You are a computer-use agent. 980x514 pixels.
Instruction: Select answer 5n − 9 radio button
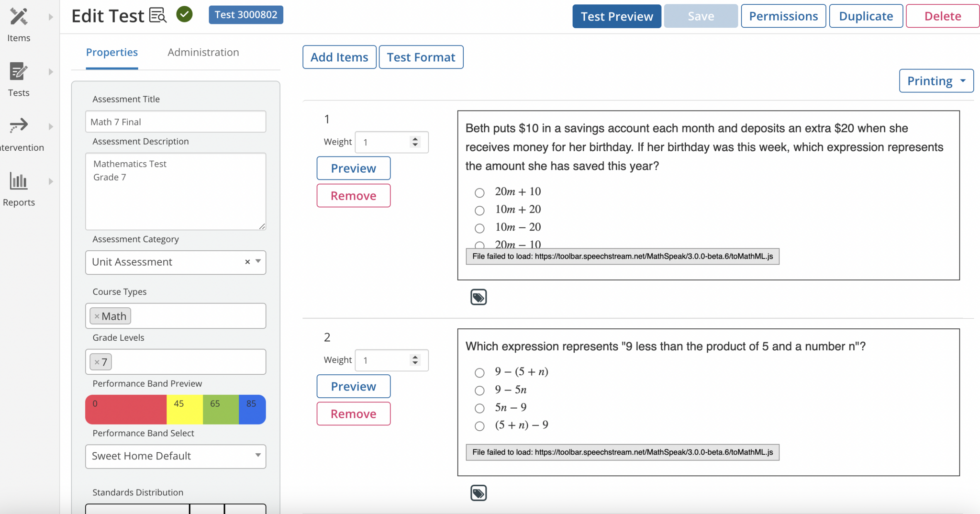click(479, 408)
